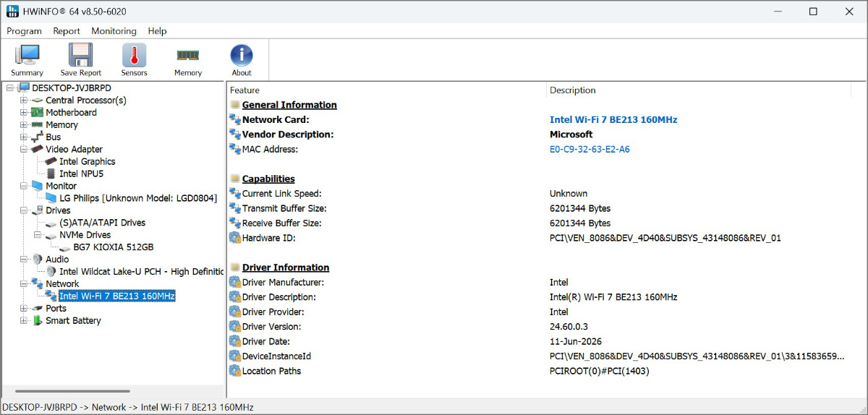The image size is (868, 415).
Task: Click the Bus tree node icon
Action: [x=38, y=137]
